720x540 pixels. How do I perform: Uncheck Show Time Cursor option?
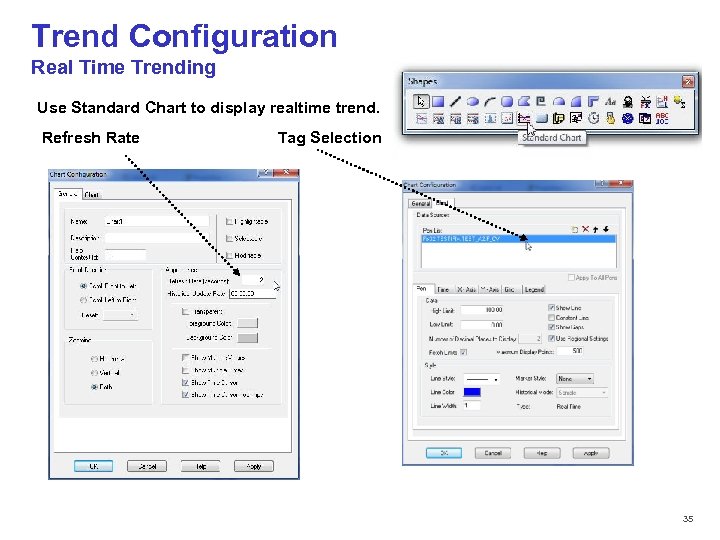click(x=186, y=382)
